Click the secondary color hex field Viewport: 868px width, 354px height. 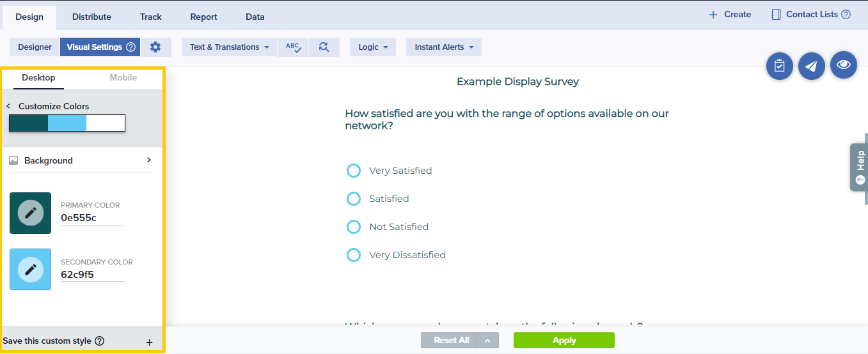[92, 275]
